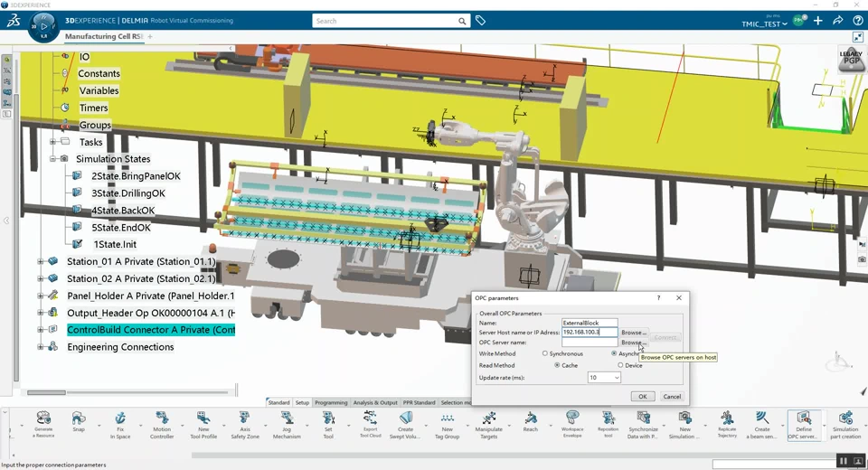Click the OPC Server name field
This screenshot has height=470, width=868.
tap(589, 343)
